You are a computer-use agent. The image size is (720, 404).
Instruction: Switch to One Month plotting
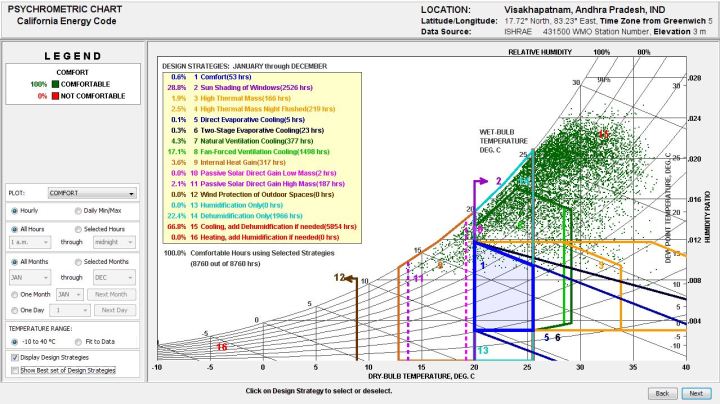(13, 295)
